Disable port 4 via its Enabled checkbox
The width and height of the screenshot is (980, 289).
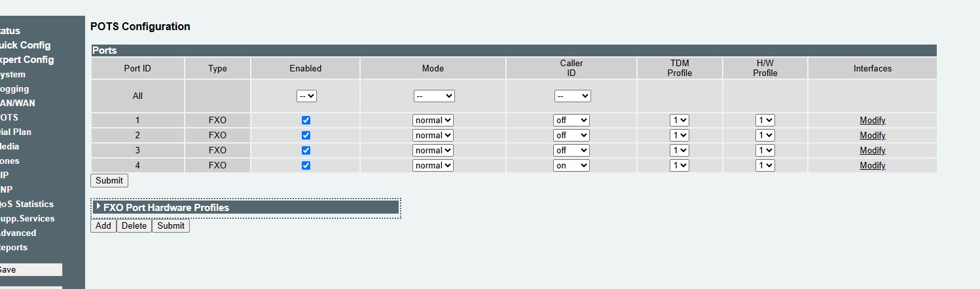(306, 166)
